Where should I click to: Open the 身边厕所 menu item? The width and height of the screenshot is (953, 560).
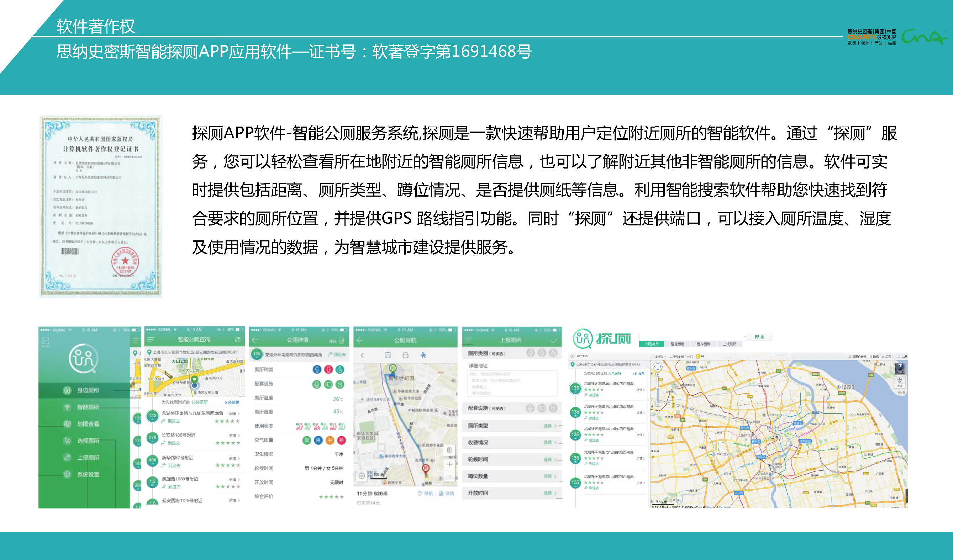coord(84,390)
